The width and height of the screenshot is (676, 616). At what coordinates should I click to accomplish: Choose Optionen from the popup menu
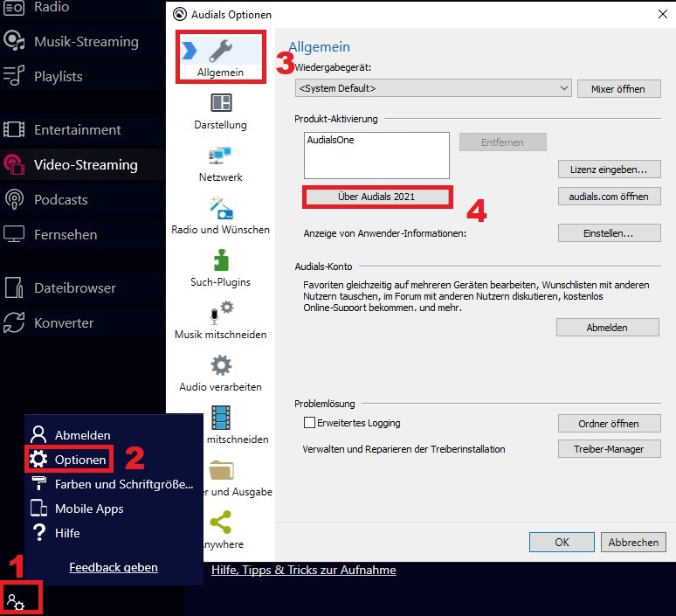point(79,460)
